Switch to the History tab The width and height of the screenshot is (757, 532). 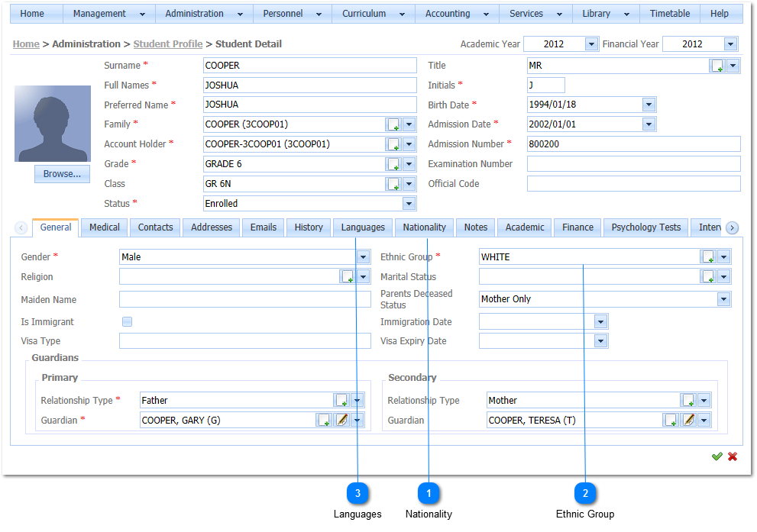[309, 227]
